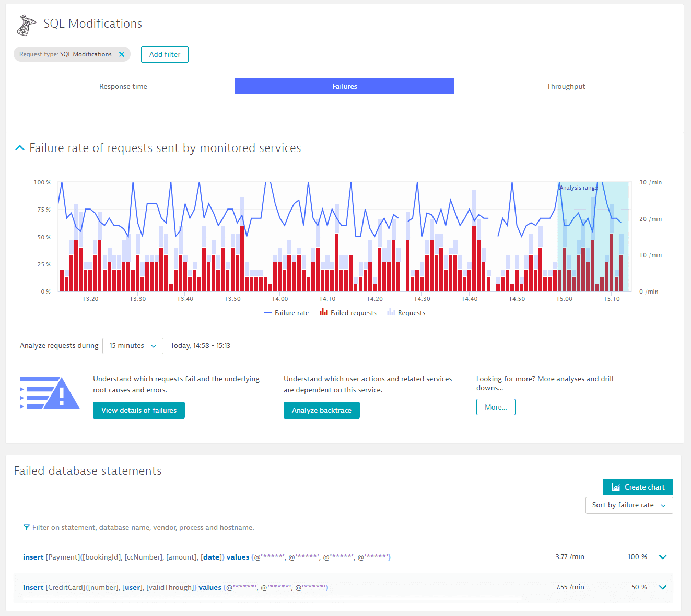Click the failure list warning icon
Image resolution: width=691 pixels, height=616 pixels.
click(50, 393)
